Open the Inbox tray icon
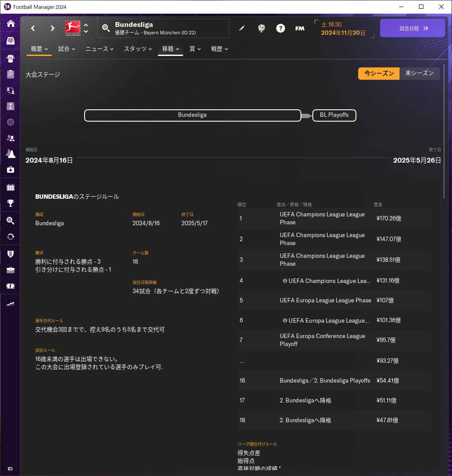The image size is (452, 476). click(x=11, y=41)
